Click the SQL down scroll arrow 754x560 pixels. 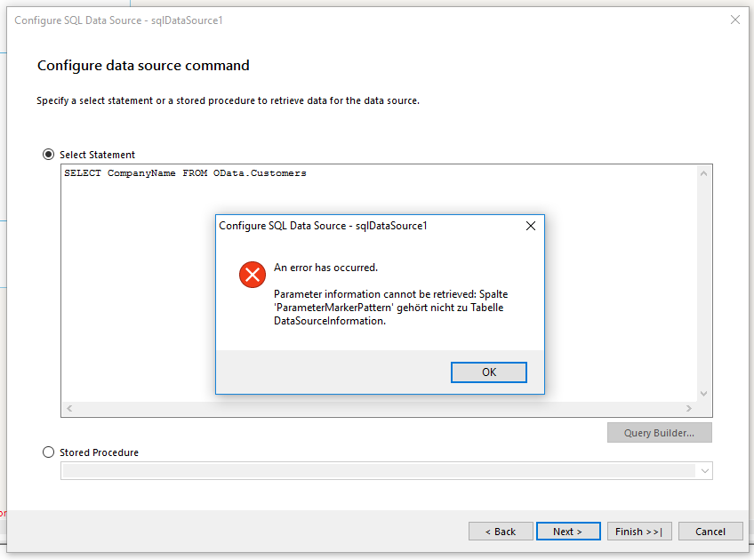pos(703,394)
